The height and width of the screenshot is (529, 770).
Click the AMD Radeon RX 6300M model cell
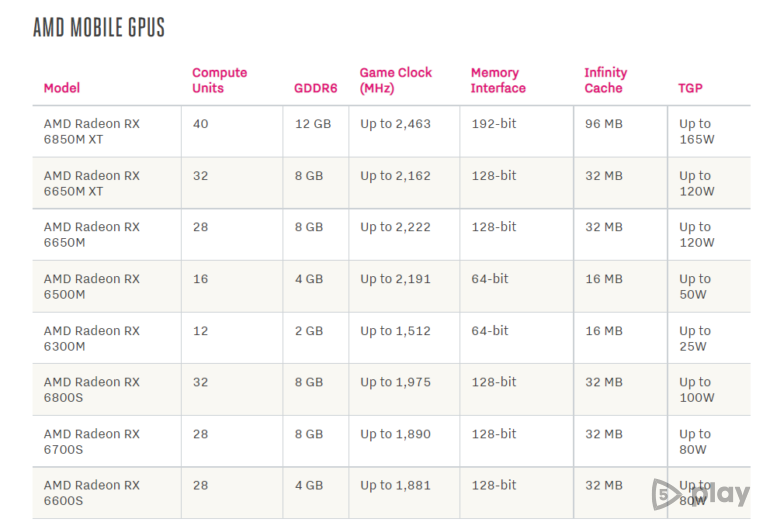(x=92, y=338)
